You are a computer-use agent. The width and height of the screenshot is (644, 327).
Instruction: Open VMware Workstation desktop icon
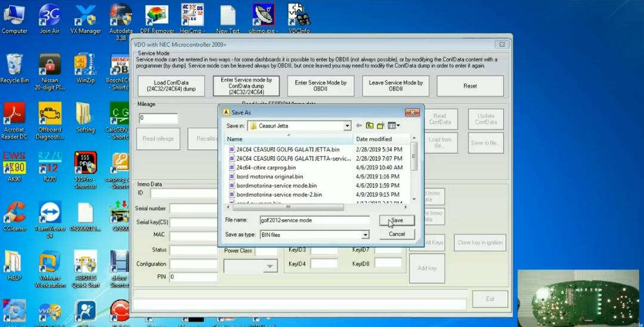(x=49, y=269)
